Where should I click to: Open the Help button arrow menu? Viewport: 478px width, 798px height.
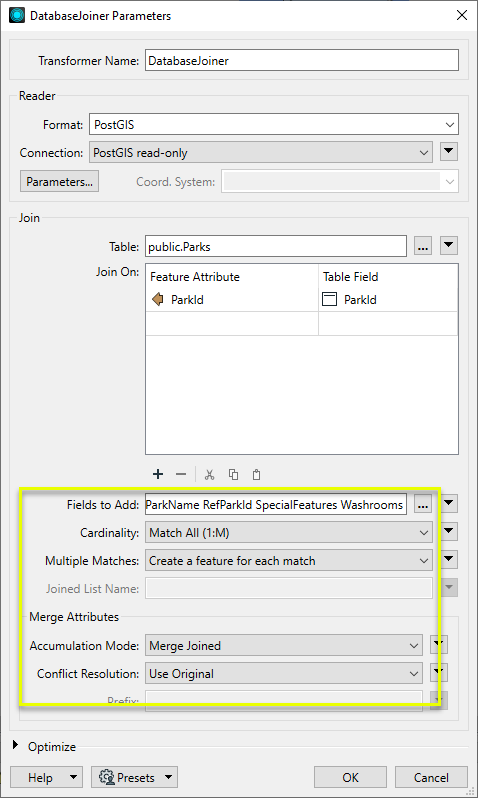tap(73, 778)
